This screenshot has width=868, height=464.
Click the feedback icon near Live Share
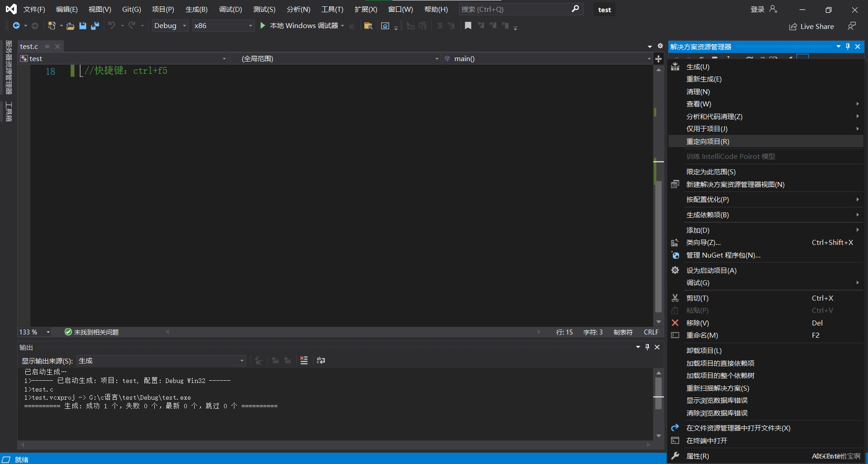point(852,26)
